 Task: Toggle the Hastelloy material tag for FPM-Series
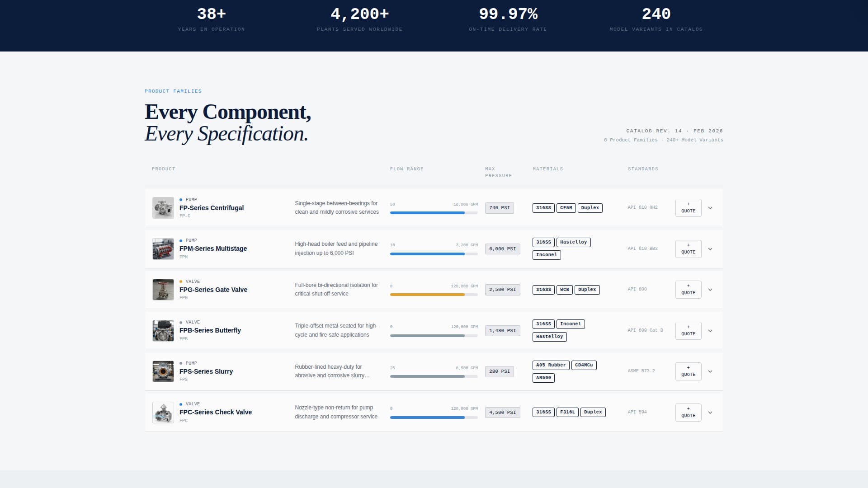pyautogui.click(x=574, y=242)
